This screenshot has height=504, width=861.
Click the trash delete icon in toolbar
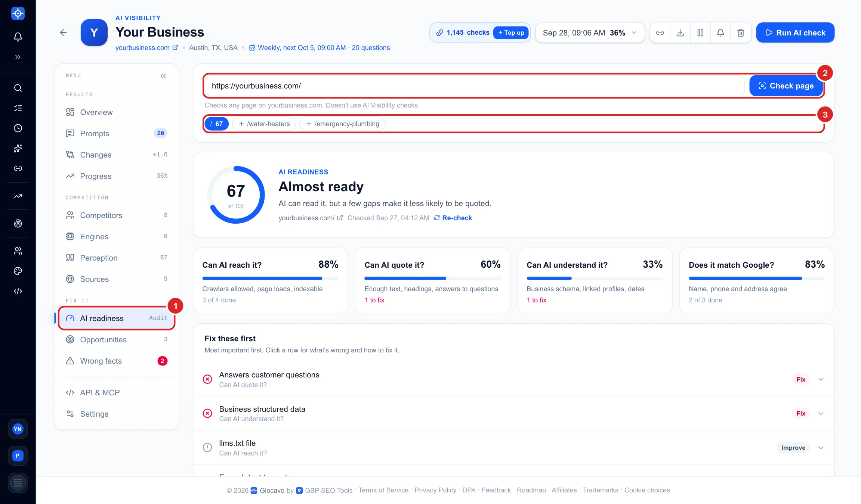(741, 32)
